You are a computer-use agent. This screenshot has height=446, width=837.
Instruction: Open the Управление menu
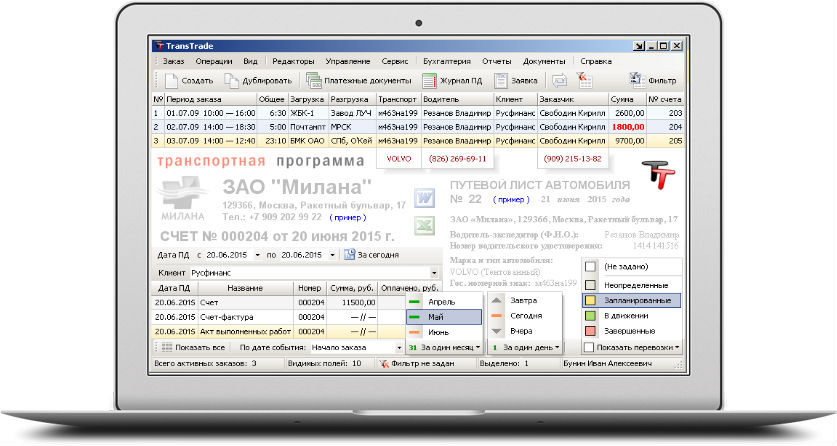click(x=348, y=61)
